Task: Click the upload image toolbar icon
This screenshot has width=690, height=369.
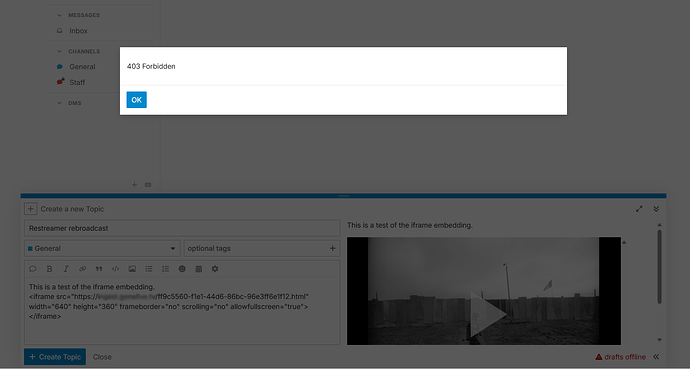Action: [x=132, y=269]
